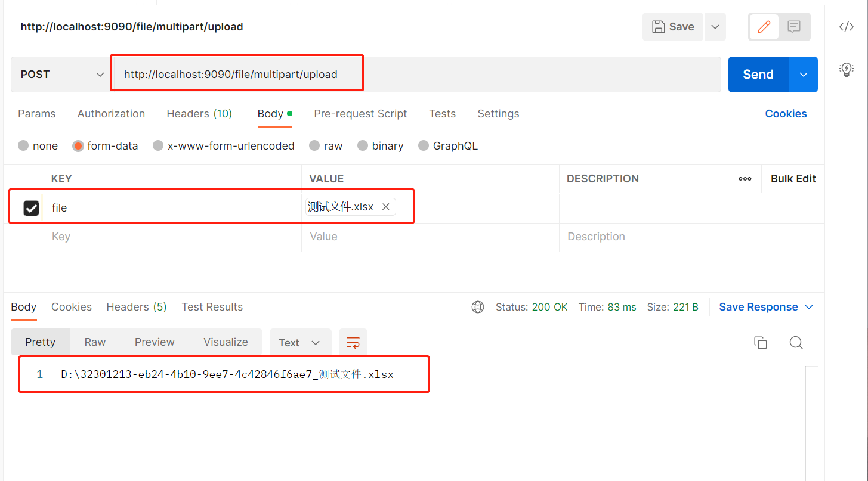
Task: Select the Preview response view
Action: pyautogui.click(x=155, y=342)
